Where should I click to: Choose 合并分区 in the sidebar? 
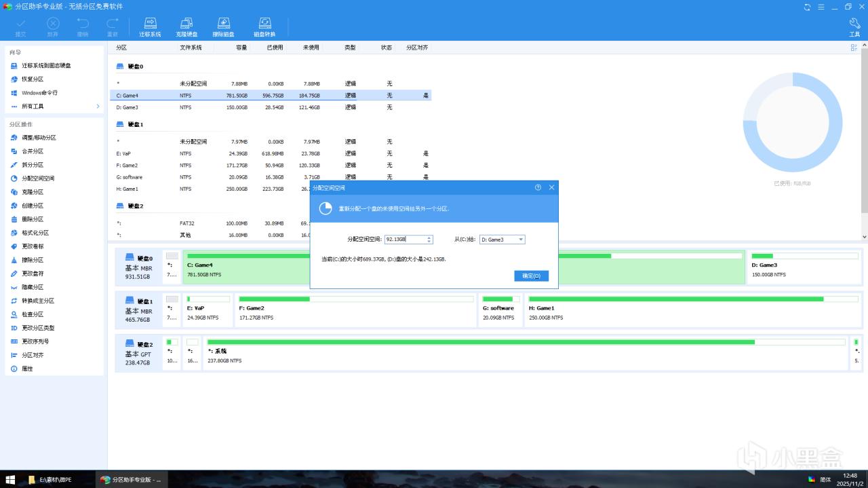pyautogui.click(x=33, y=151)
